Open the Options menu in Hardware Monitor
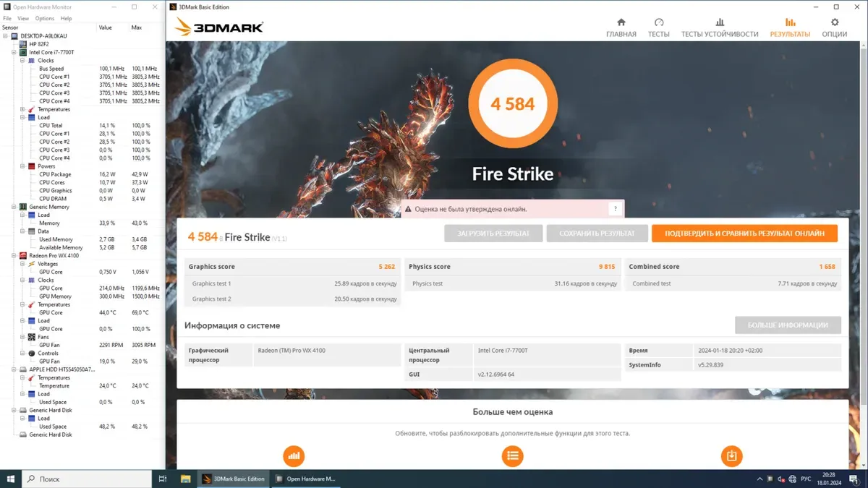Image resolution: width=868 pixels, height=488 pixels. click(x=44, y=18)
